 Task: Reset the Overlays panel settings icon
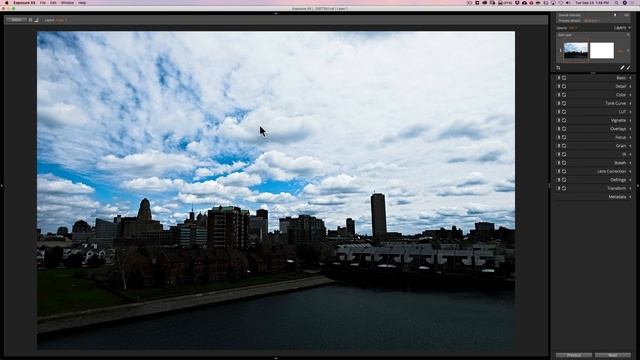coord(564,129)
